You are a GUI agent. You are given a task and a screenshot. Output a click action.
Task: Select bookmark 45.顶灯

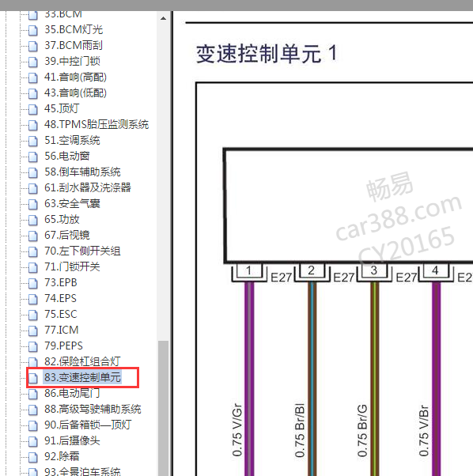pyautogui.click(x=62, y=108)
